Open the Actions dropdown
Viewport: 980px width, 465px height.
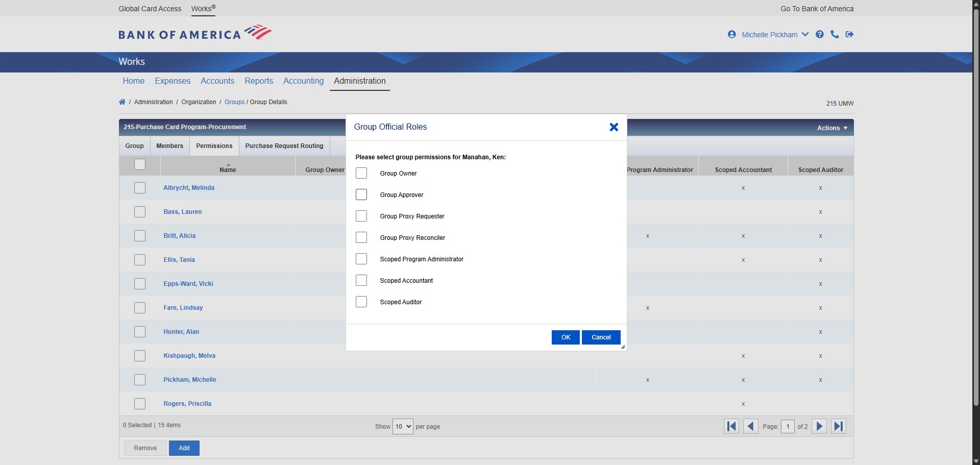point(832,128)
